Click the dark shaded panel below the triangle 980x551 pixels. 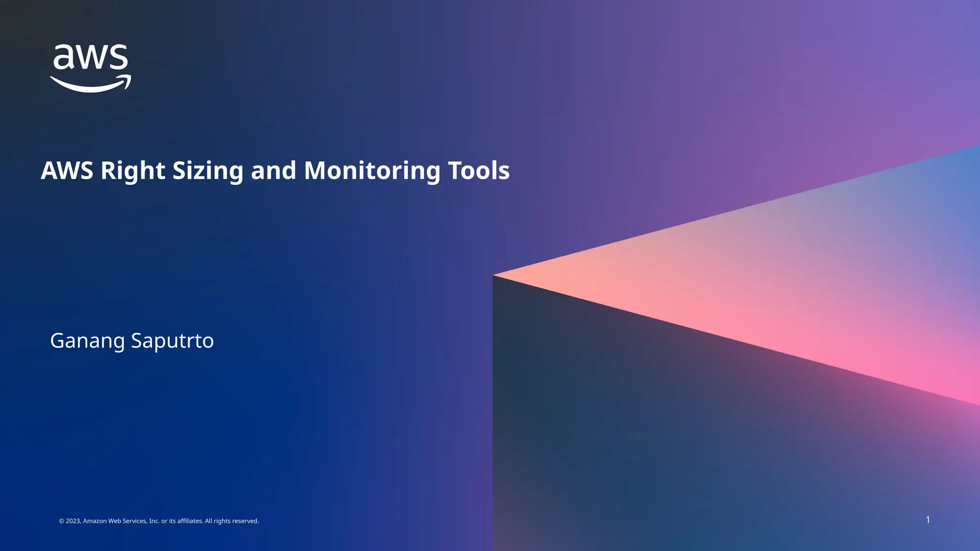tap(670, 430)
